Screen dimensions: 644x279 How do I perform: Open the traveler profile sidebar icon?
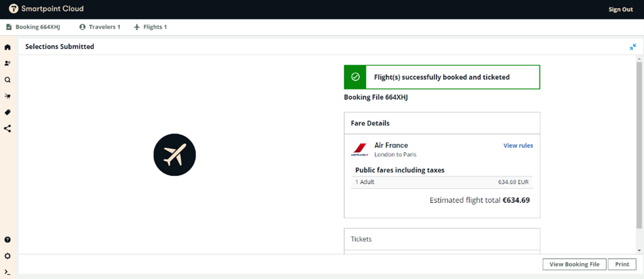coord(8,63)
